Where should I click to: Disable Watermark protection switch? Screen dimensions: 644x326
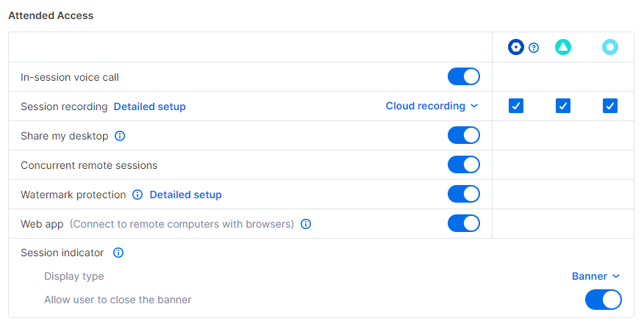coord(464,194)
